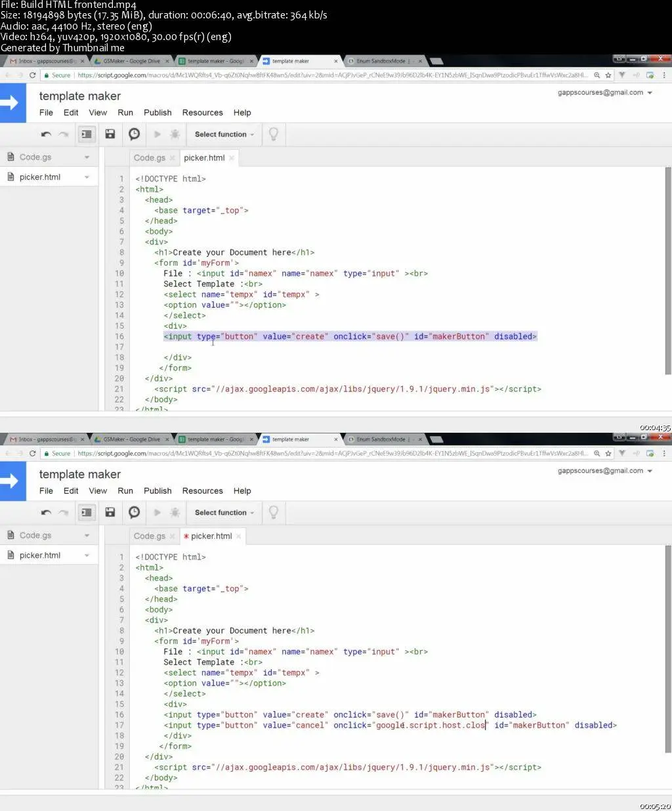Click template maker project title, 00:05:20 frame

pos(80,474)
